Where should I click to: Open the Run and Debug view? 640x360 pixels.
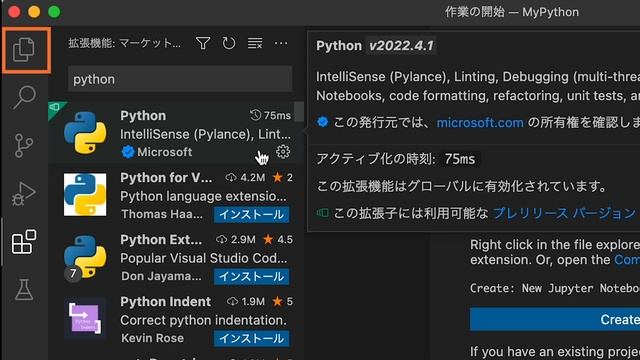point(24,194)
